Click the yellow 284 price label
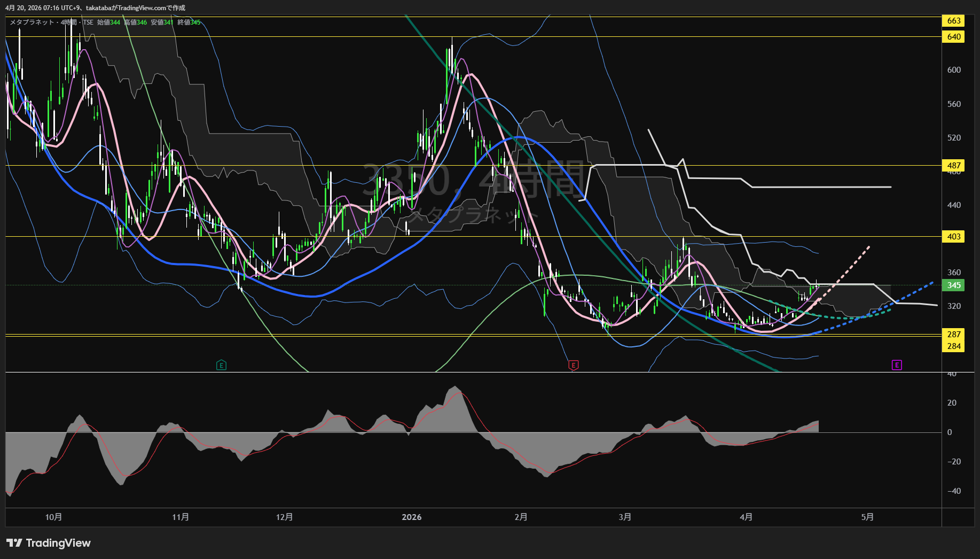 coord(953,346)
